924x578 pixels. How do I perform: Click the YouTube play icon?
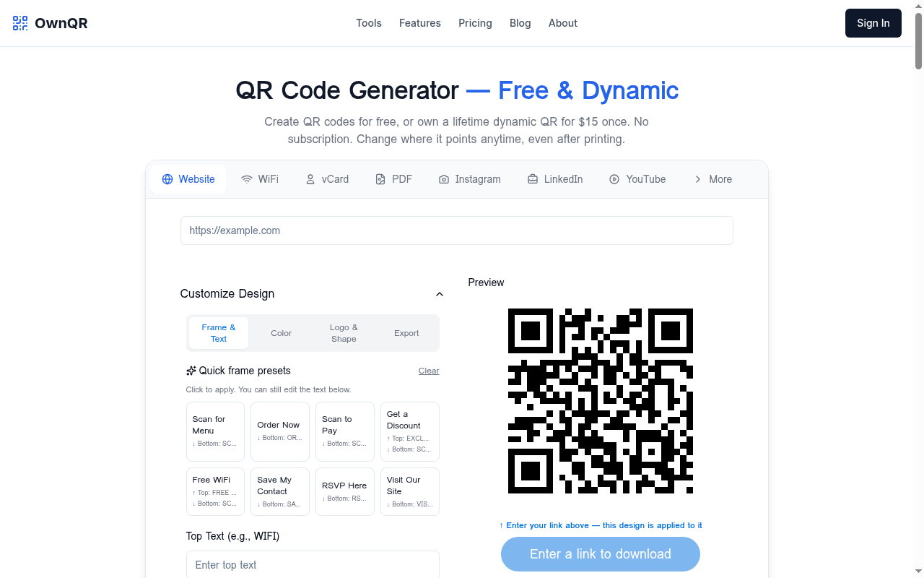(614, 179)
